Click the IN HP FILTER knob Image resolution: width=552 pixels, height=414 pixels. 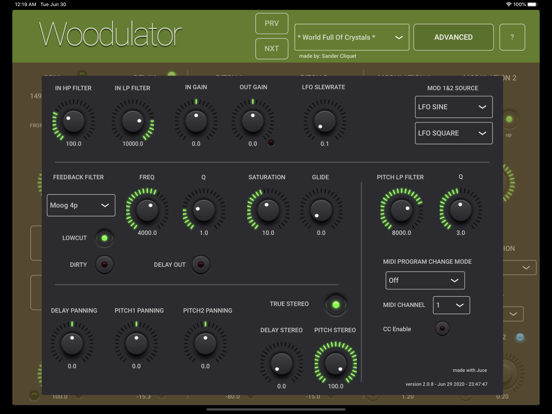(73, 121)
